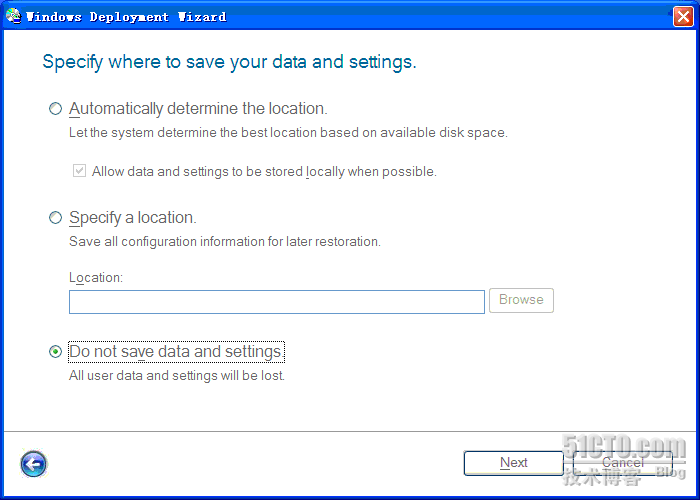Click text 'All user data and settings will be lost.'
This screenshot has width=700, height=500.
[x=177, y=375]
